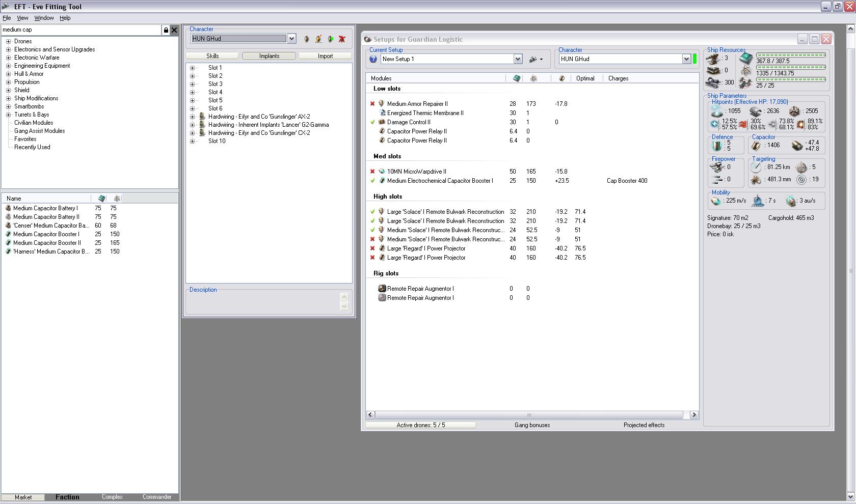Toggle the search lock icon
Image resolution: width=856 pixels, height=504 pixels.
pos(166,30)
